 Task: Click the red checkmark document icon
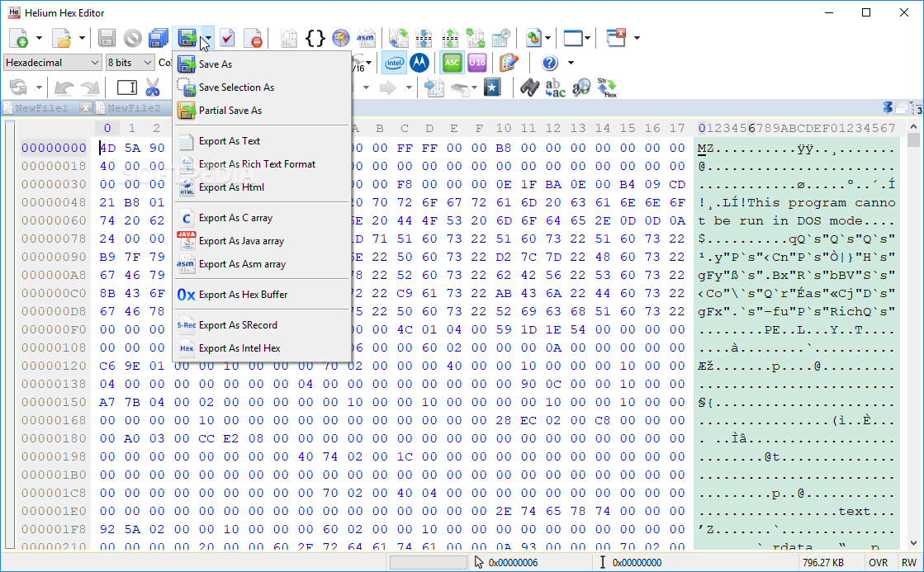coord(227,38)
